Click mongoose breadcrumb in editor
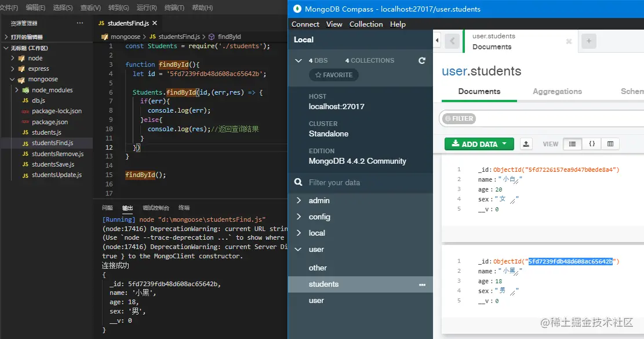 click(x=125, y=37)
